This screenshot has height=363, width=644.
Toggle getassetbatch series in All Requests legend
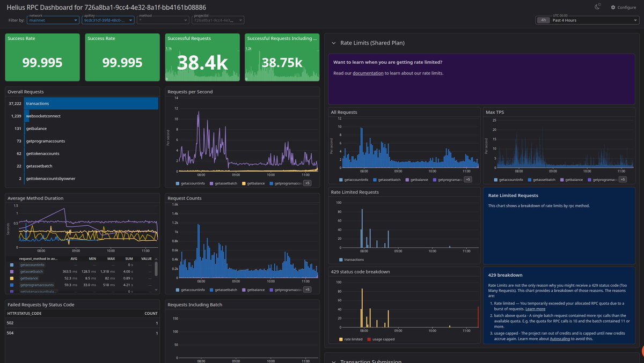point(386,180)
